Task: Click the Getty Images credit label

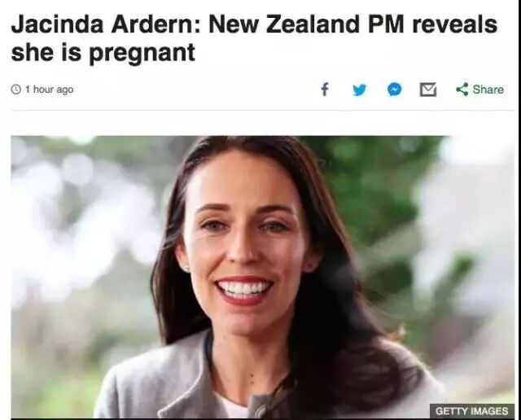Action: point(472,411)
